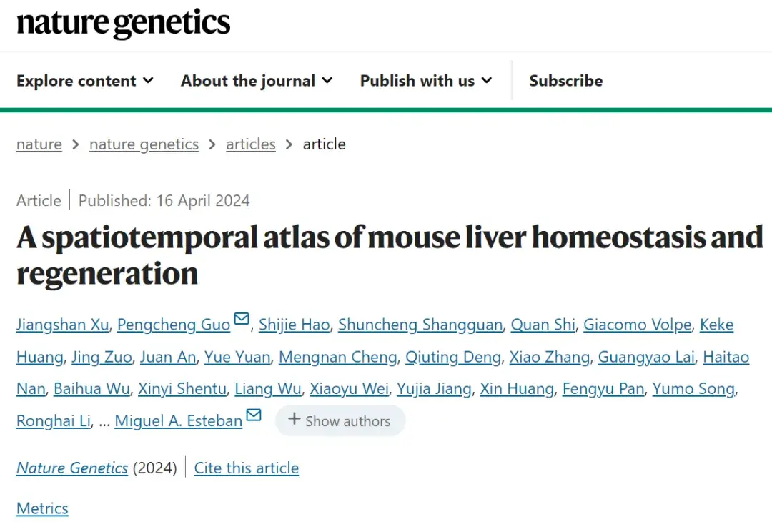
Task: Open the About the journal dropdown
Action: point(257,81)
